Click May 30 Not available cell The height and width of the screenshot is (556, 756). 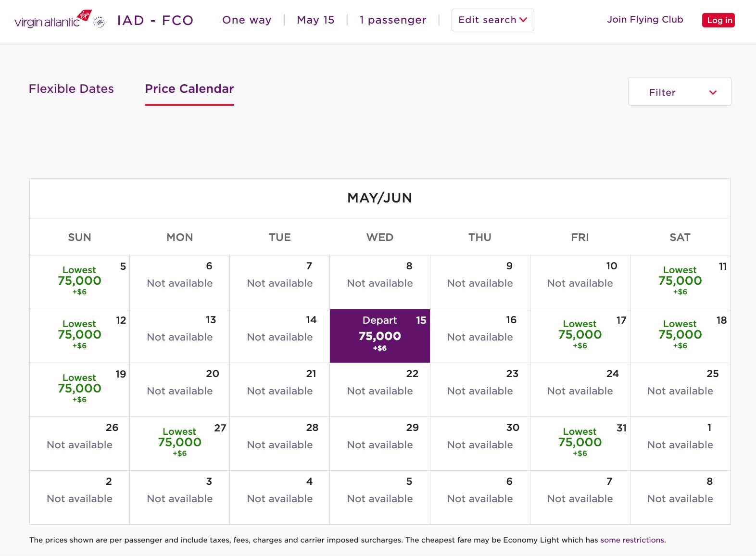pos(480,444)
